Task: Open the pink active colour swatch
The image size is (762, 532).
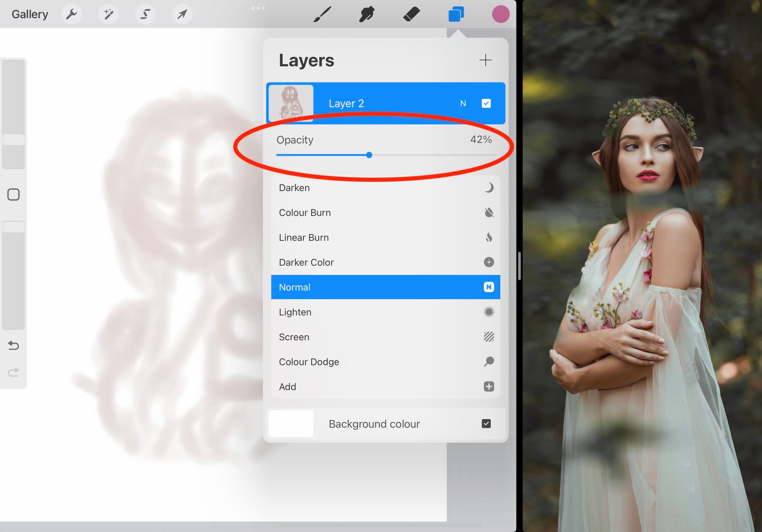Action: 501,14
